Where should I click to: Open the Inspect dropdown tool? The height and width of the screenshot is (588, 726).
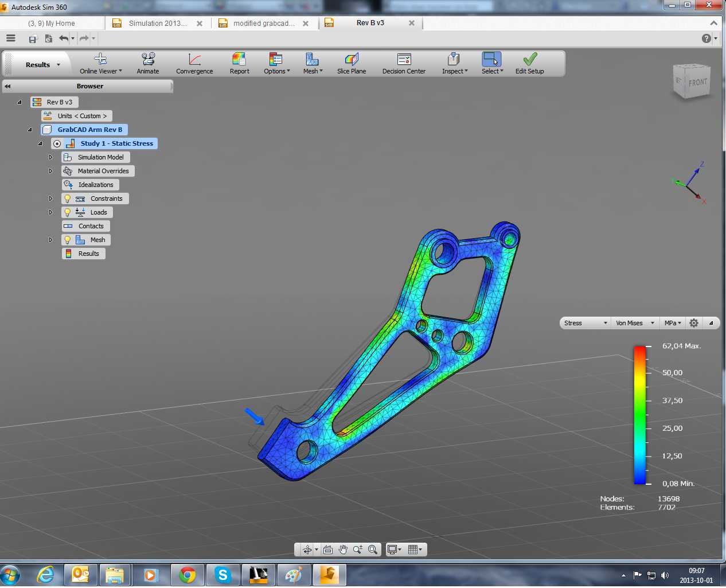(454, 64)
